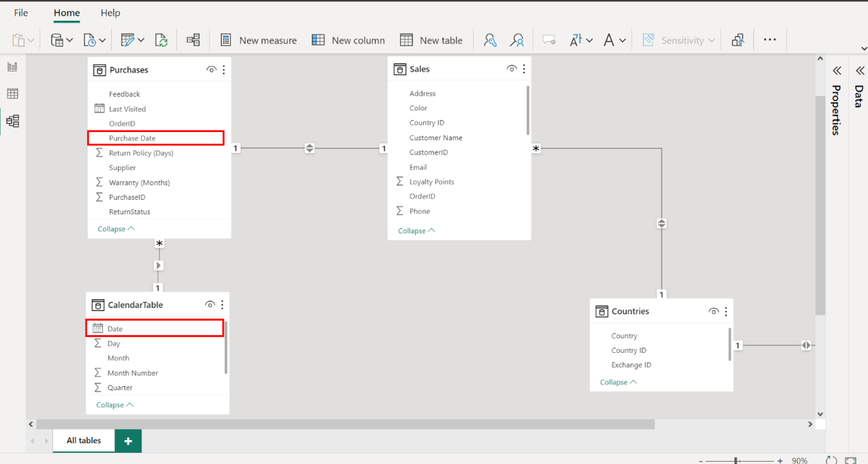Open the File menu

(21, 13)
